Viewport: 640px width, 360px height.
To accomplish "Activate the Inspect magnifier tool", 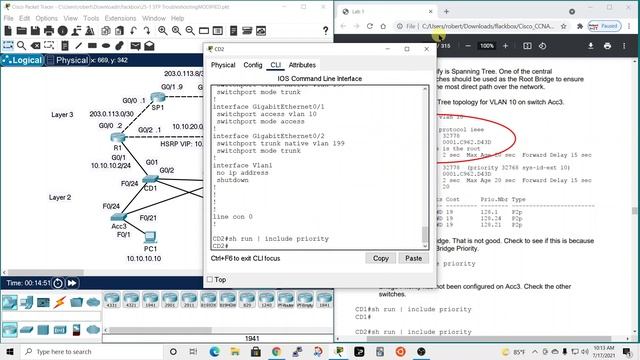I will tap(22, 45).
